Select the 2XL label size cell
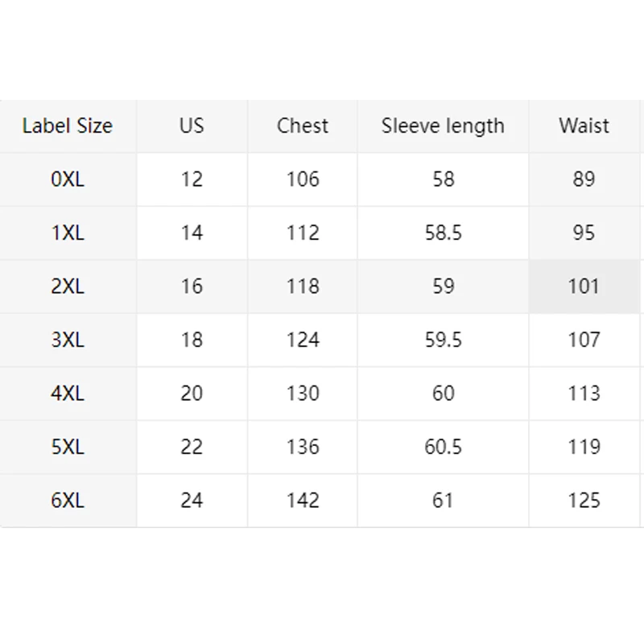The image size is (644, 644). click(68, 286)
